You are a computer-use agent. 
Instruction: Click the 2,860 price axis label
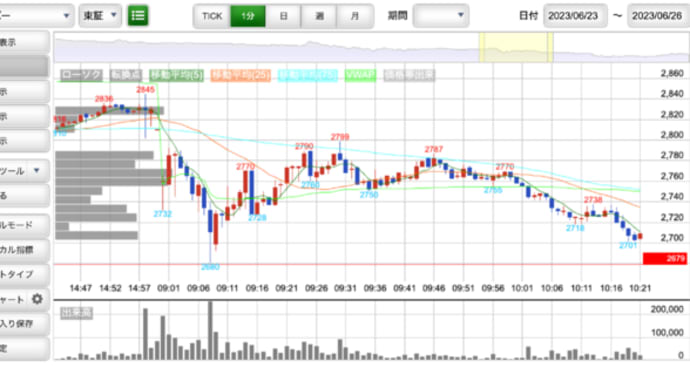point(672,73)
